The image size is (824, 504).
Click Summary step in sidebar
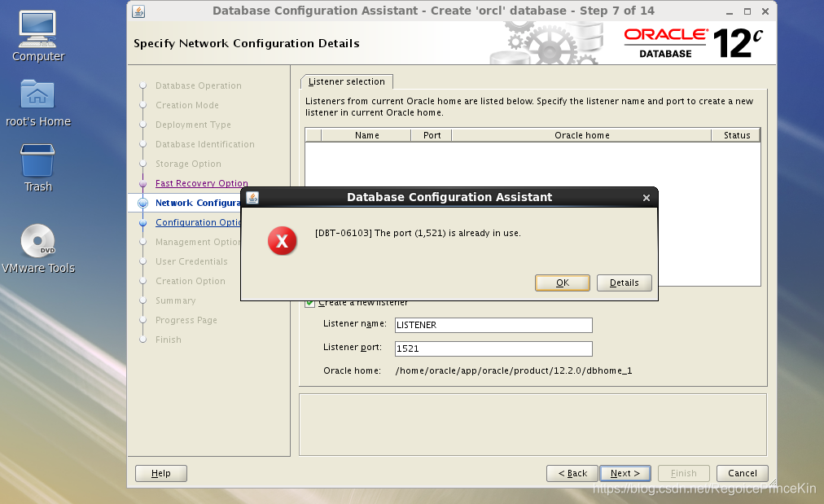(x=176, y=300)
